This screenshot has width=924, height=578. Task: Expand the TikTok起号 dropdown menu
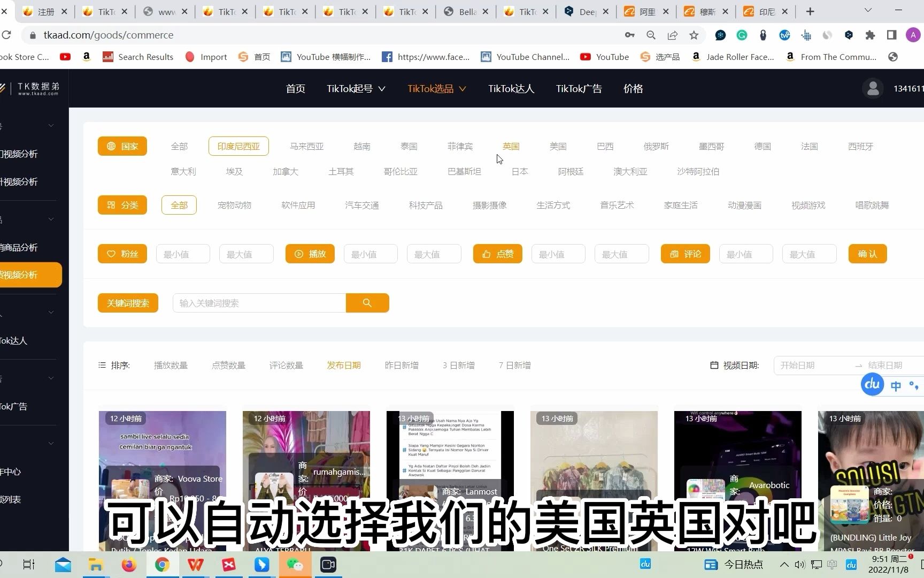coord(356,88)
